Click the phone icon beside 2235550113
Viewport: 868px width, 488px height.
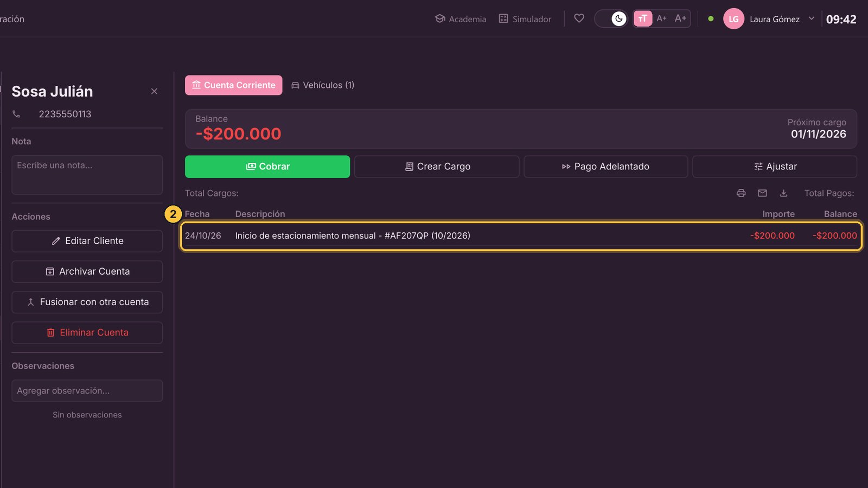[x=16, y=114]
